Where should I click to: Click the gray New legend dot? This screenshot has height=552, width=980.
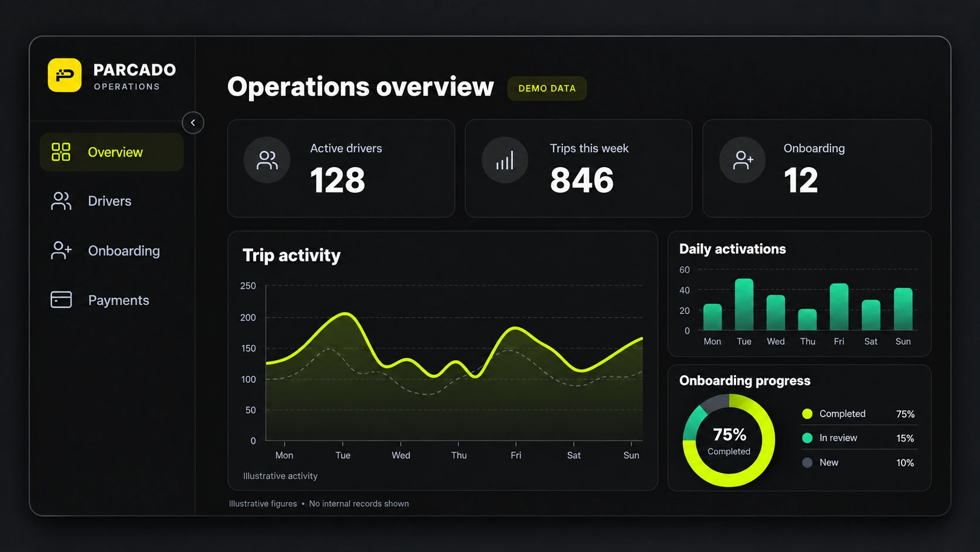[x=807, y=462]
